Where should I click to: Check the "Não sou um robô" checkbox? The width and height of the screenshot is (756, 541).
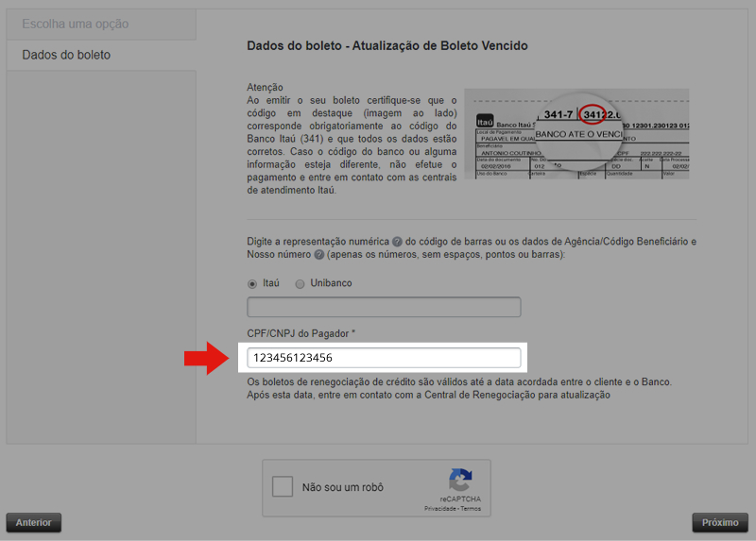(282, 486)
